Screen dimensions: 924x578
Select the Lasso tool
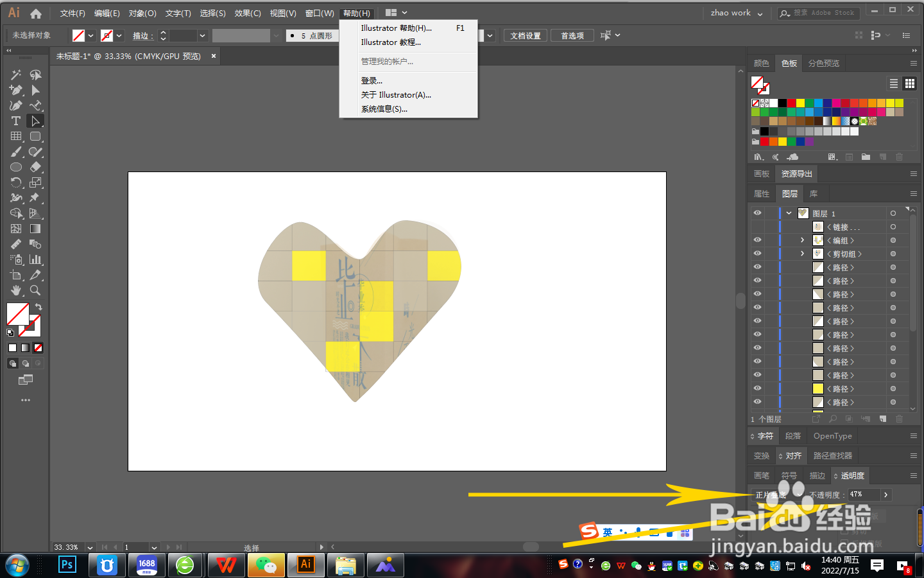(x=35, y=74)
